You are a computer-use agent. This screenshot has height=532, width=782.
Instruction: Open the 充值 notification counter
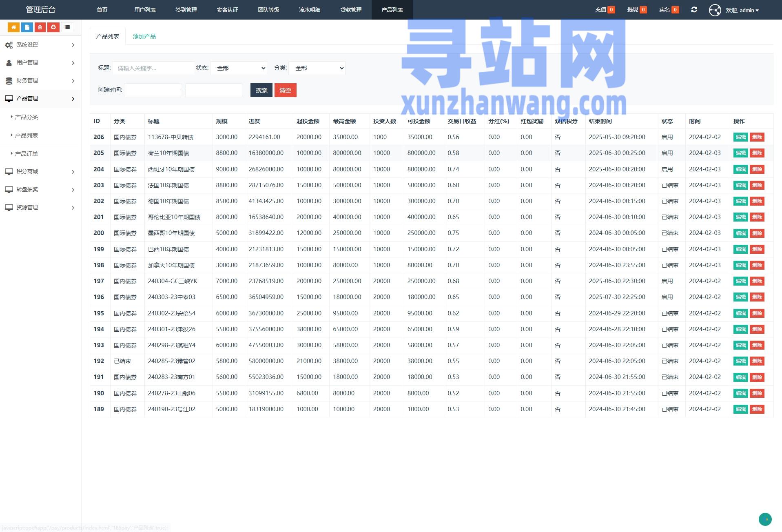pyautogui.click(x=605, y=10)
